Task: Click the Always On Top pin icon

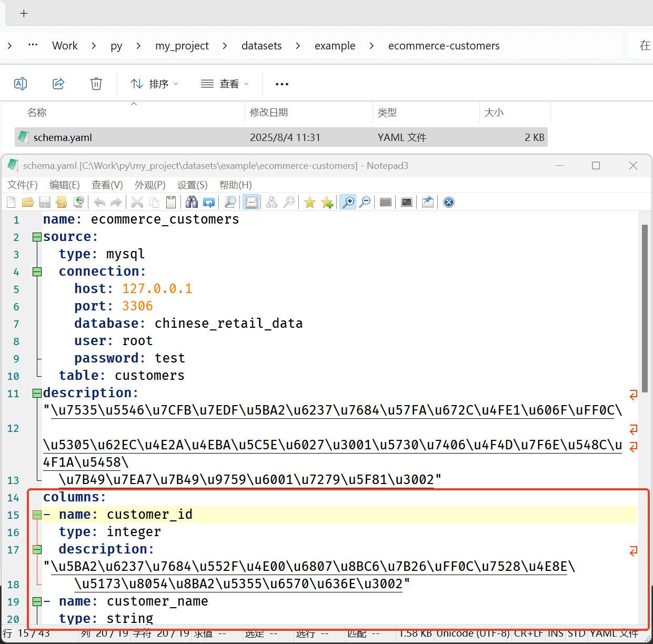Action: 428,202
